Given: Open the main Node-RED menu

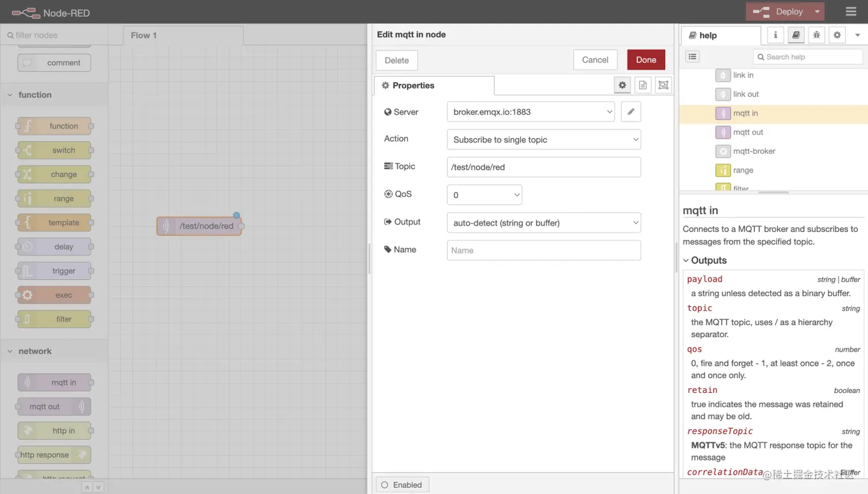Looking at the screenshot, I should [x=850, y=11].
